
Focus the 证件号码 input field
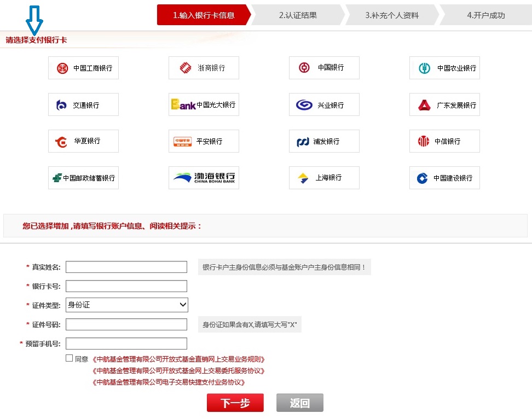tap(126, 324)
